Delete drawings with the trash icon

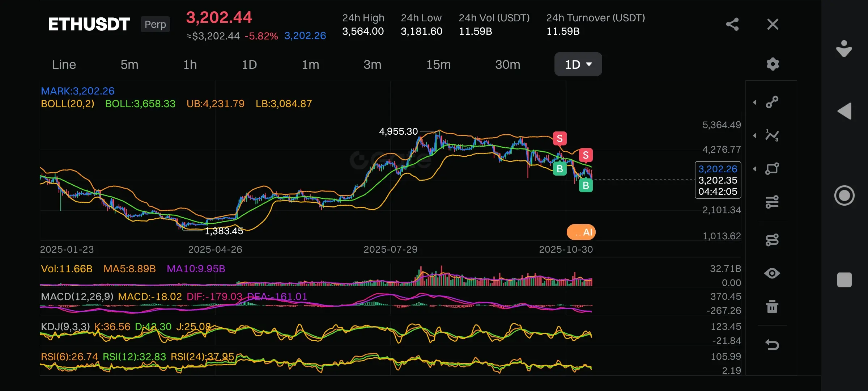coord(772,307)
